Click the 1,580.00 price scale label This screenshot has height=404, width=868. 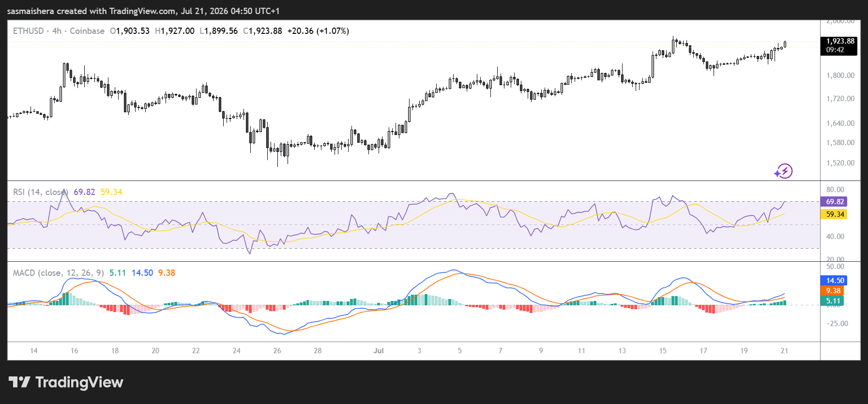pos(840,143)
